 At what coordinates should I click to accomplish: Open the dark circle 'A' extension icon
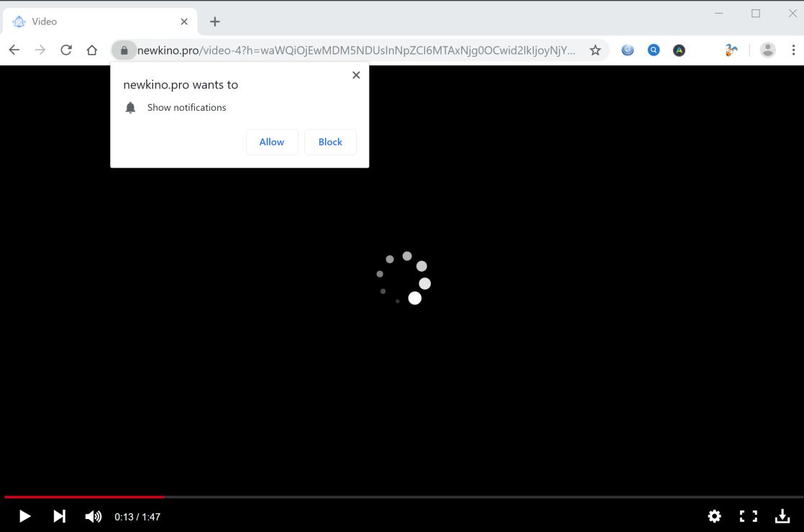point(679,50)
